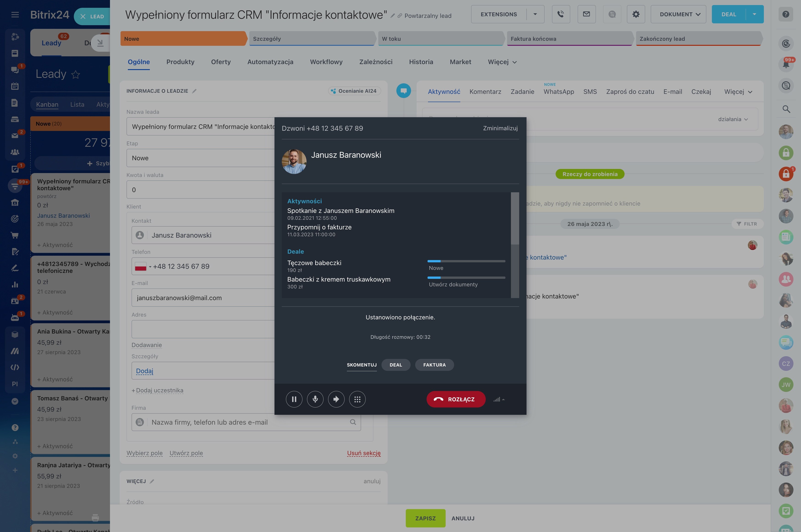Screen dimensions: 801x532
Task: Open the EXTENSIONS dropdown arrow
Action: coord(535,14)
